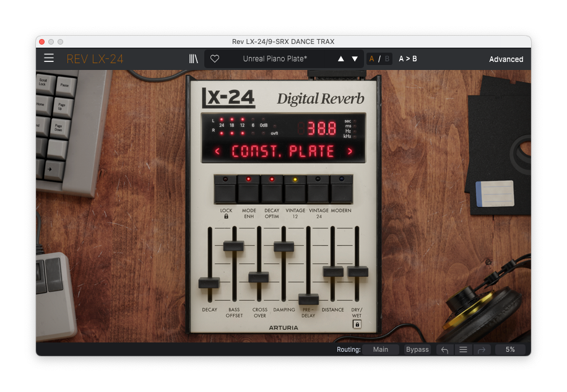Select next algorithm with right display arrow
Viewport: 567px width, 392px height.
pos(350,151)
